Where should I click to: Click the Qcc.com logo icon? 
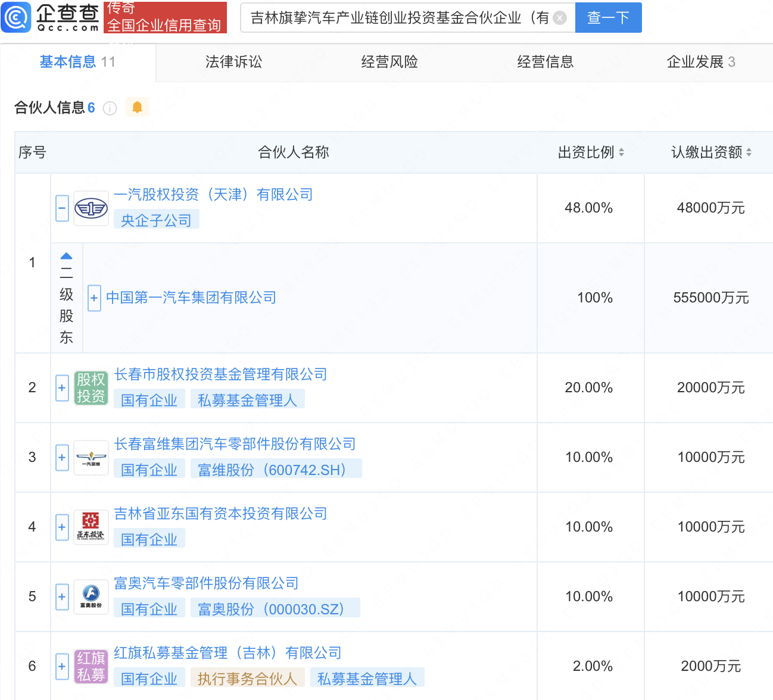coord(16,17)
